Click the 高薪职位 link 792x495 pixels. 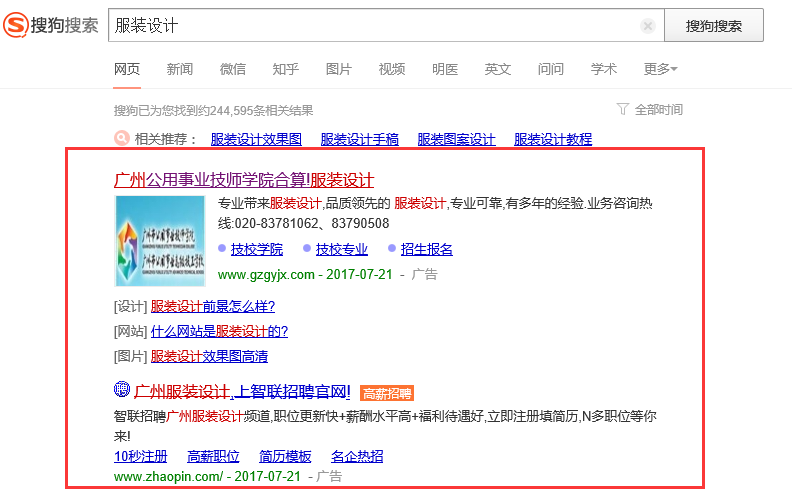tap(213, 456)
